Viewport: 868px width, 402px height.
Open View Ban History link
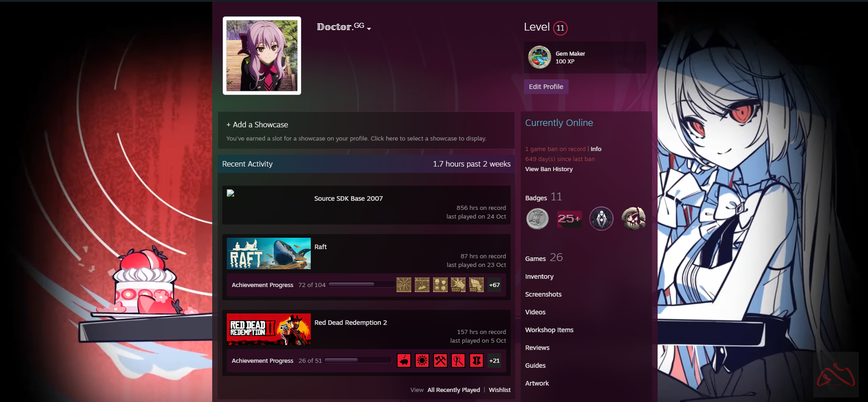pos(549,169)
